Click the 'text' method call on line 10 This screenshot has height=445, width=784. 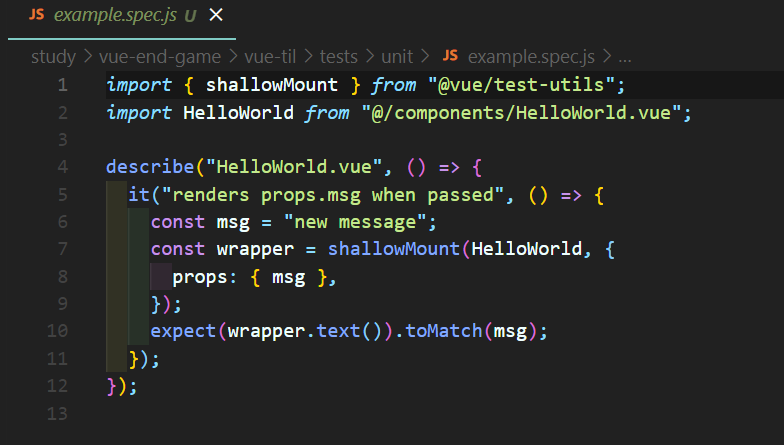[x=338, y=330]
